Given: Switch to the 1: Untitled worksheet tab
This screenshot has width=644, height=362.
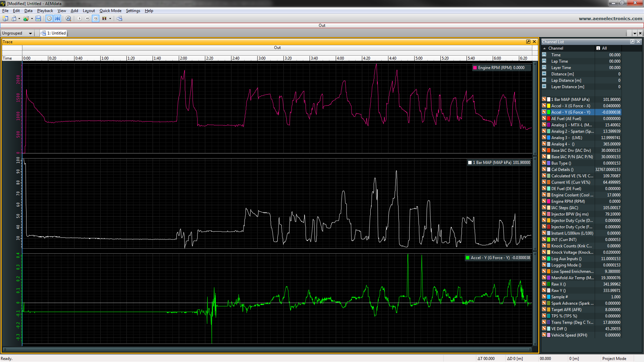Looking at the screenshot, I should 54,33.
